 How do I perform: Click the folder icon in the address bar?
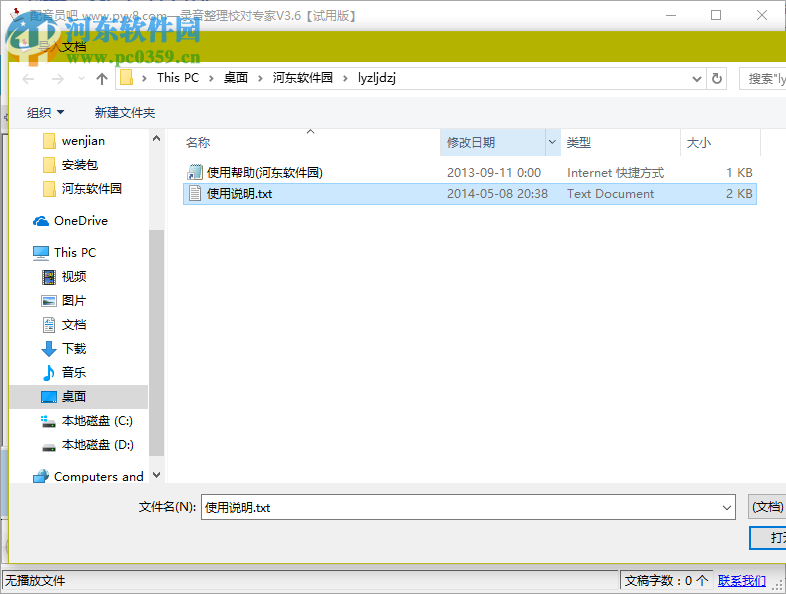(x=126, y=78)
